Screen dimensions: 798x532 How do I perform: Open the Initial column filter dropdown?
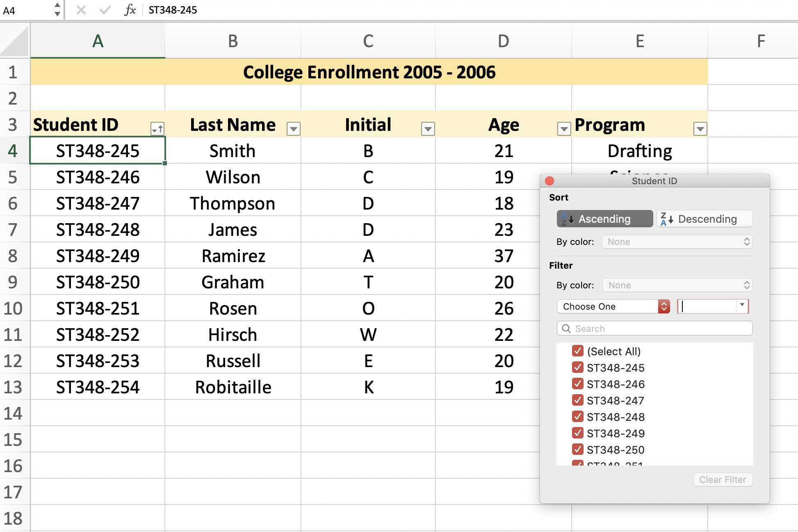[x=428, y=129]
